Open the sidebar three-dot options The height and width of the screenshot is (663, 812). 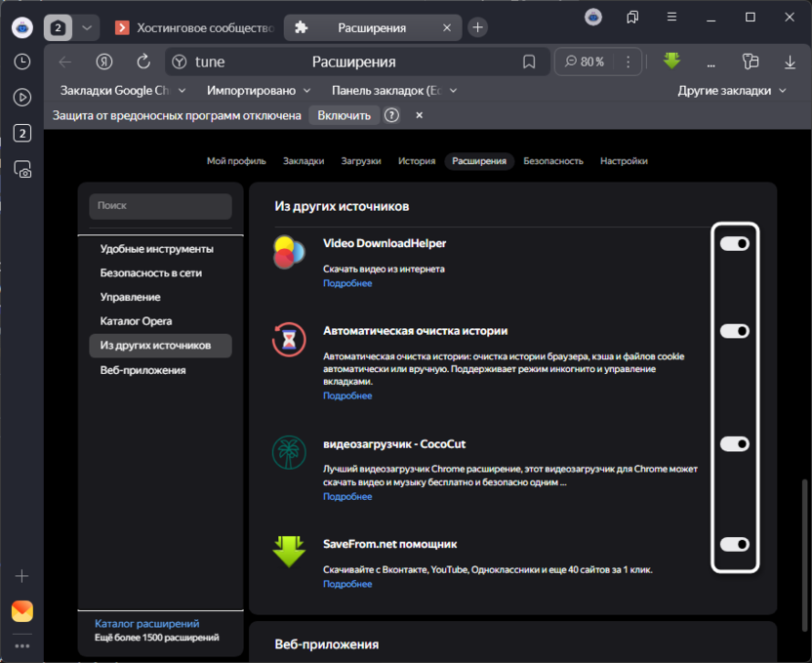pos(22,645)
